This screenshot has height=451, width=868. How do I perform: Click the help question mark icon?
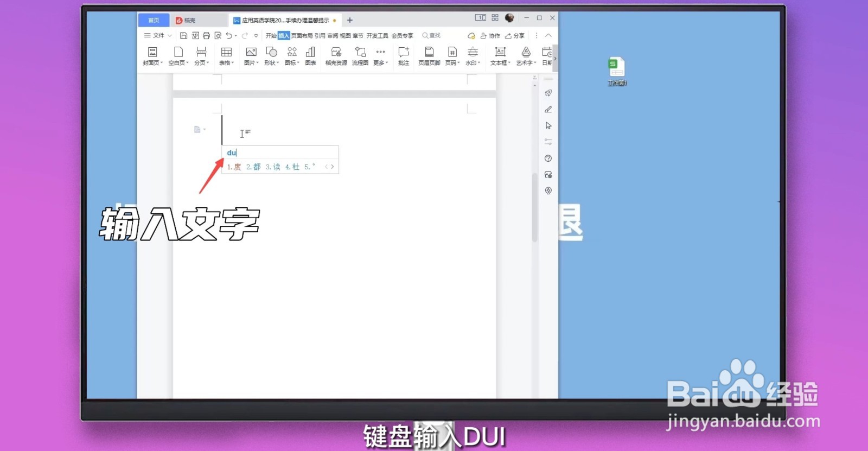coord(548,158)
